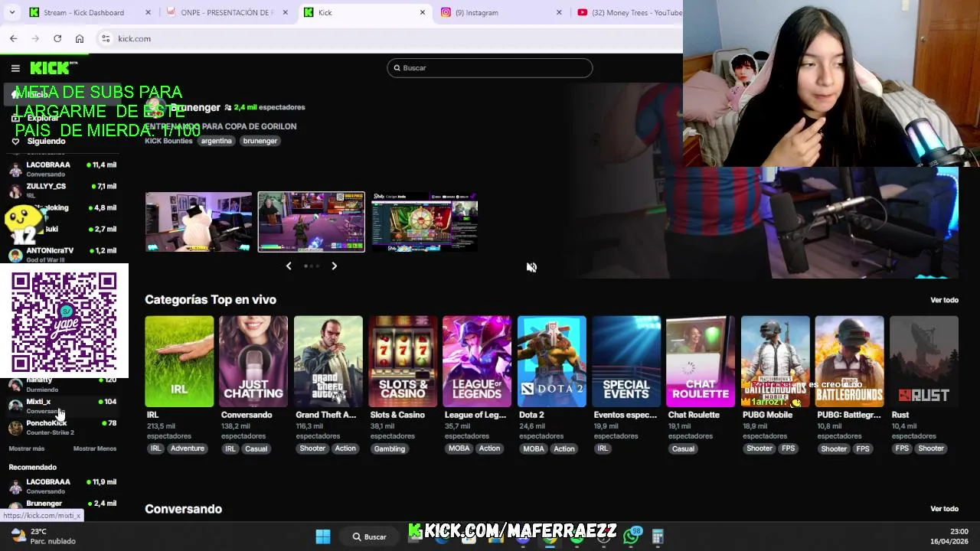Click kick.com address bar
Viewport: 980px width, 551px height.
tap(390, 38)
